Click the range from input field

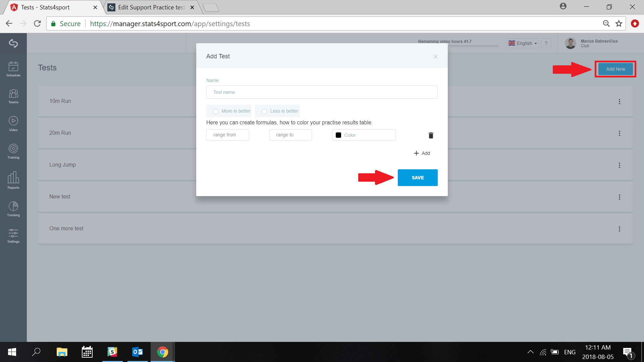point(228,135)
